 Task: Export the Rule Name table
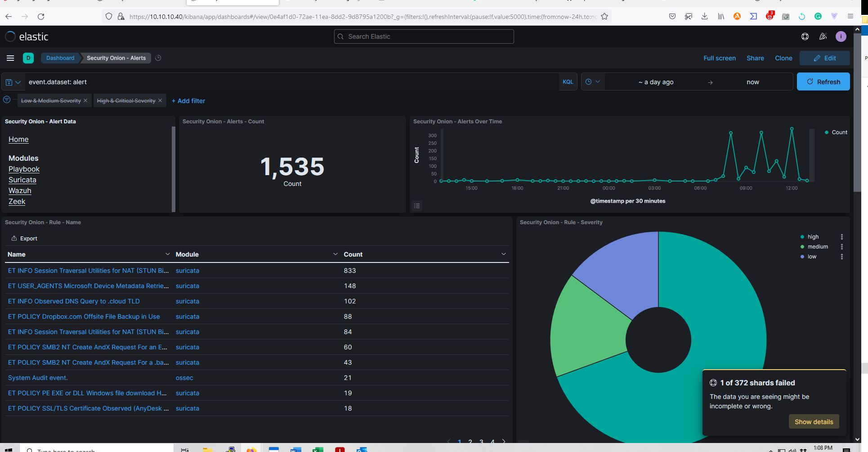coord(24,239)
